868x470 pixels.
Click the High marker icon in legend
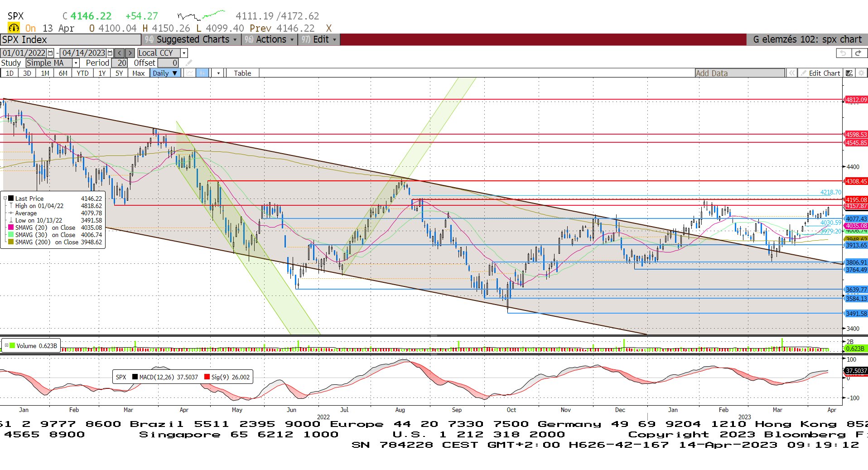[x=11, y=206]
